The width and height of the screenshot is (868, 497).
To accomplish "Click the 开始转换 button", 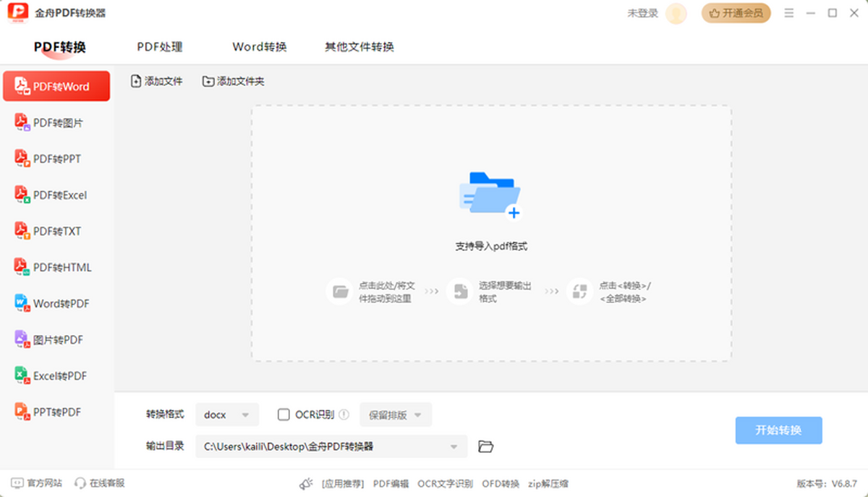I will (778, 430).
